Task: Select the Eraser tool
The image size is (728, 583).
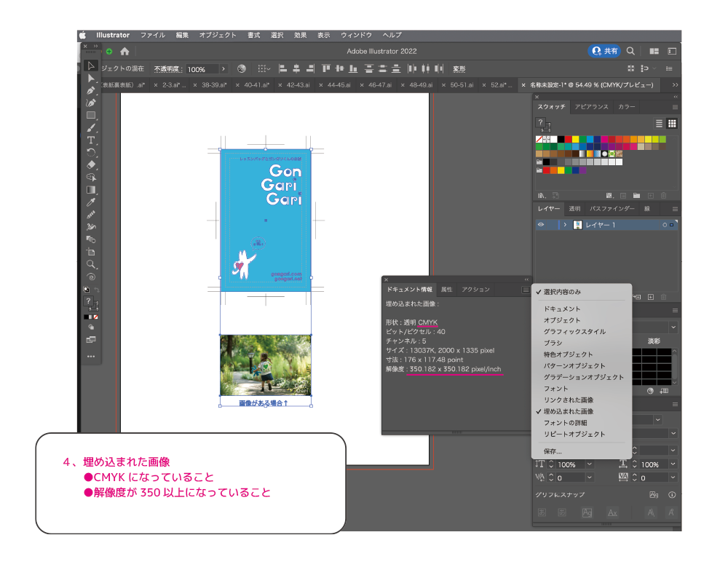Action: 91,164
